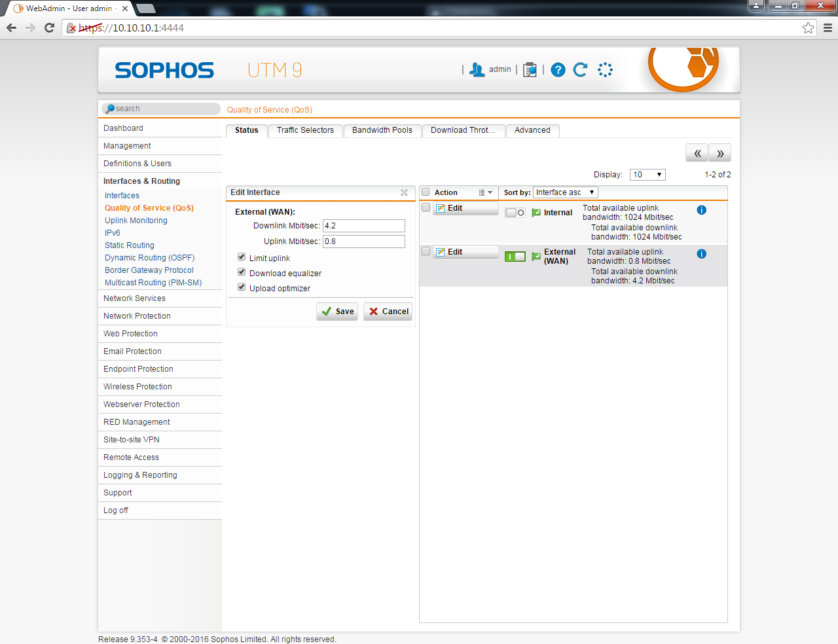Select the Internal interface row checkbox
This screenshot has width=838, height=644.
point(426,207)
